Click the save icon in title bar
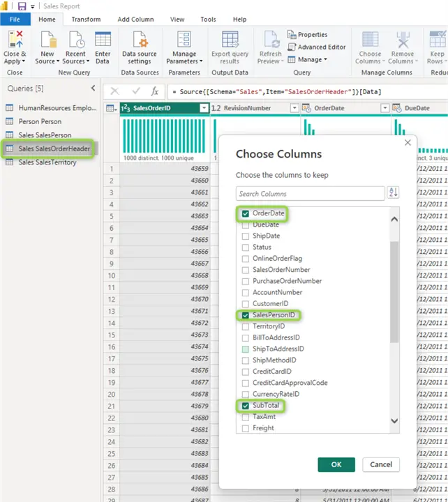448x502 pixels. click(22, 6)
